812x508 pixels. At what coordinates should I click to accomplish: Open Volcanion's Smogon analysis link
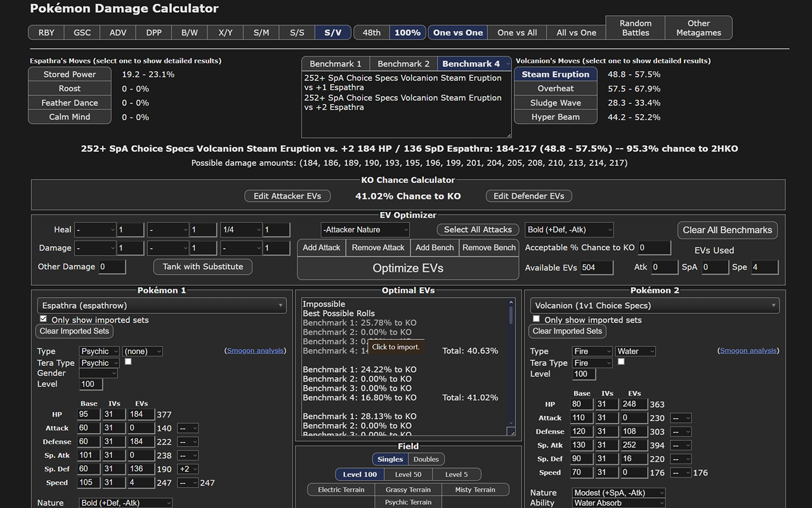coord(749,351)
